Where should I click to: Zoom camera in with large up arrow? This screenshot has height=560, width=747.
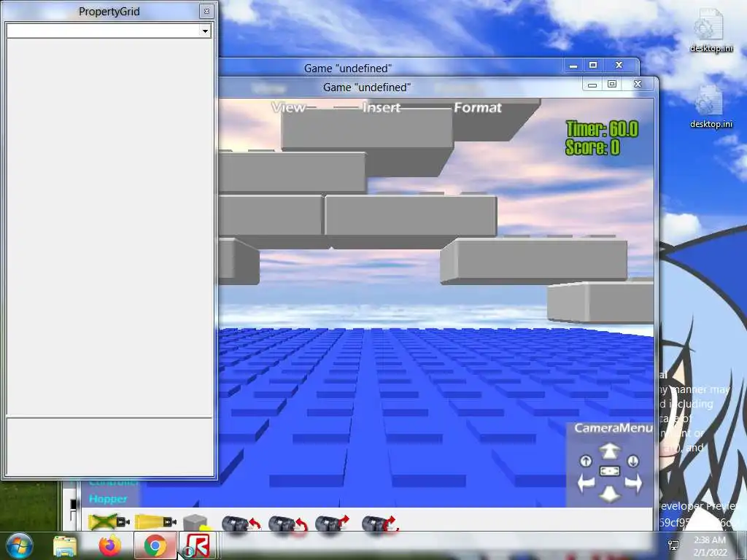pyautogui.click(x=609, y=450)
